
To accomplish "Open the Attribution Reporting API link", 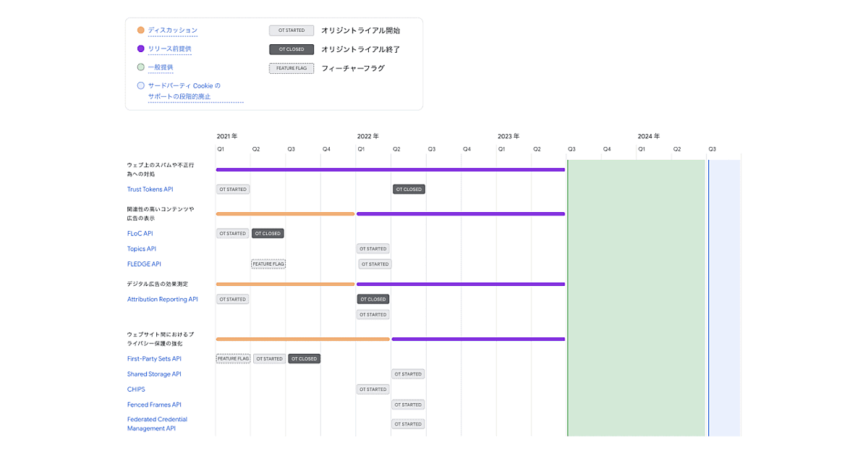I will [x=162, y=299].
